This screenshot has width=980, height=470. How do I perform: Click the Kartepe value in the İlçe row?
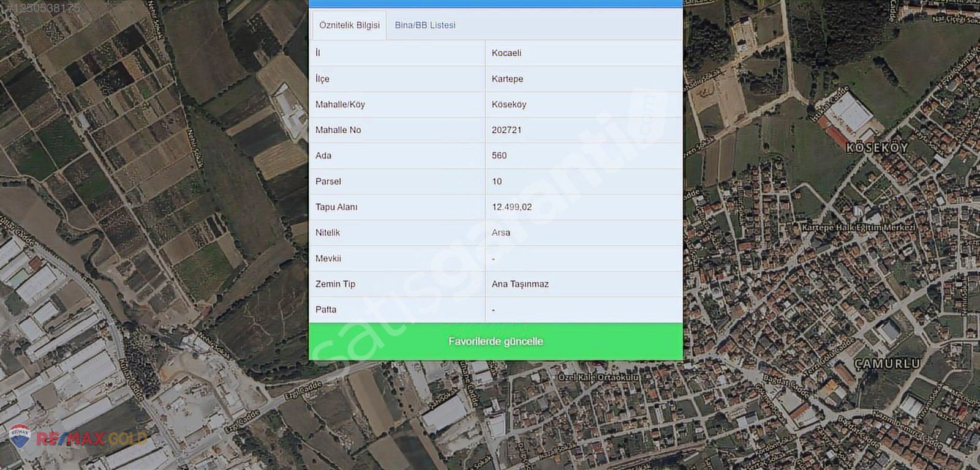point(507,79)
